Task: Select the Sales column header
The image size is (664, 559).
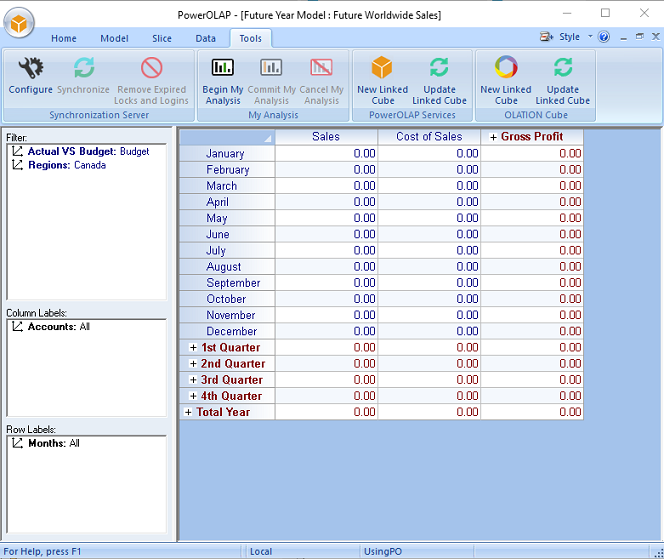Action: 326,137
